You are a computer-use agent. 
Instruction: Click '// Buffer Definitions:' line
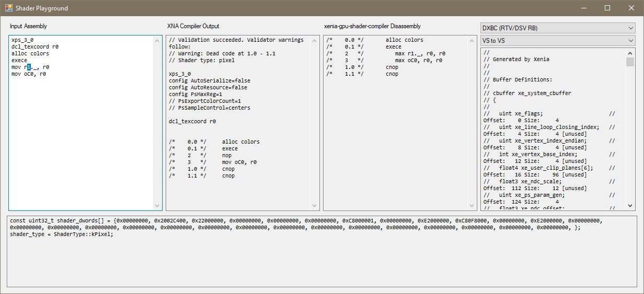517,79
